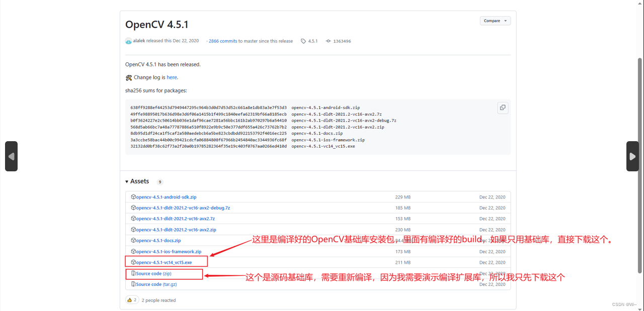Click "to master since this release" text
Image resolution: width=644 pixels, height=311 pixels.
266,41
